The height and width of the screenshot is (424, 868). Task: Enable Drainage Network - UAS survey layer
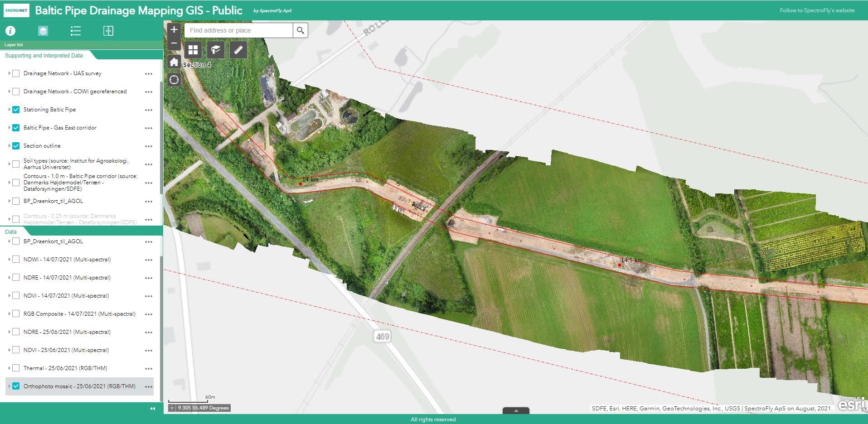(16, 73)
